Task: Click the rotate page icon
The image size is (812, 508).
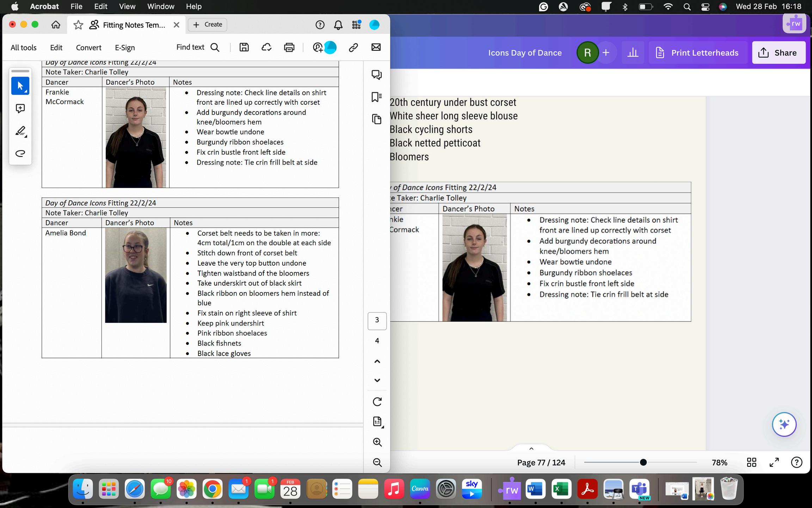Action: 377,401
